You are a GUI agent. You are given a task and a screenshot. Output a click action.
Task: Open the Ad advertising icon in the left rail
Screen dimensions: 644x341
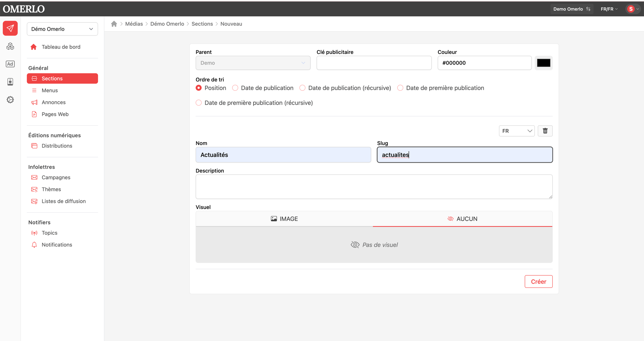10,64
